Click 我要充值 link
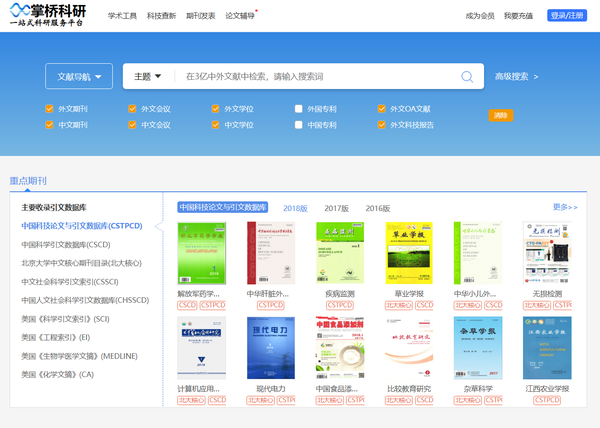This screenshot has width=600, height=428. tap(518, 16)
